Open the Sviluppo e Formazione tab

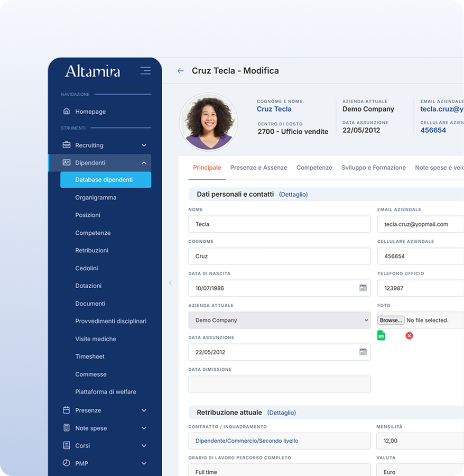(x=374, y=167)
